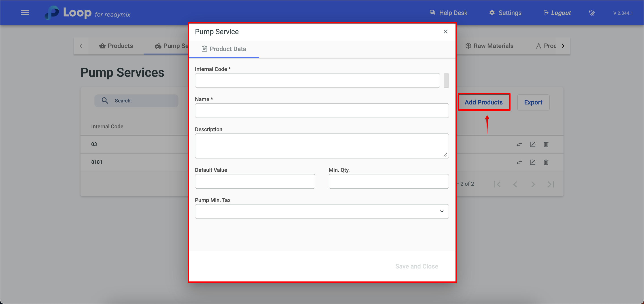Screen dimensions: 644x304
Task: Click the magic wand icon in header
Action: pos(592,13)
